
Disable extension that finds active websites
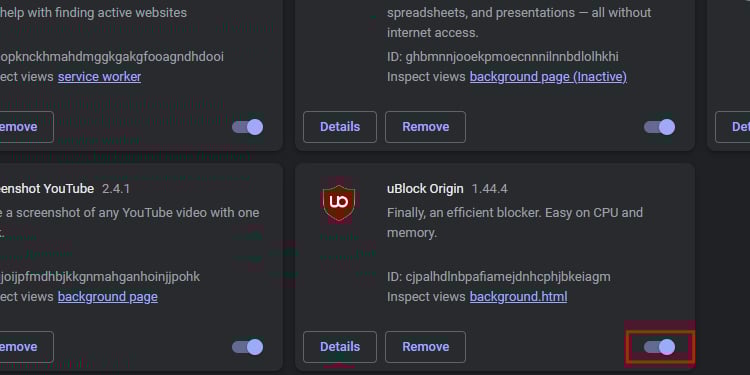point(247,127)
